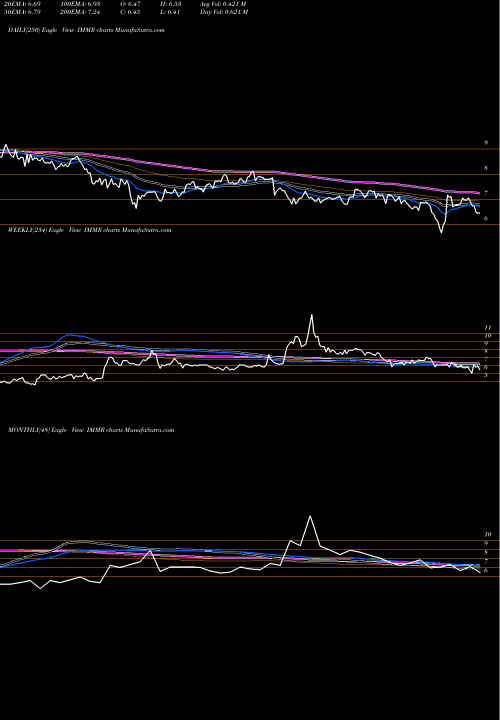Click the monthly chart's highest price peak
Viewport: 500px width, 720px height.
(310, 517)
